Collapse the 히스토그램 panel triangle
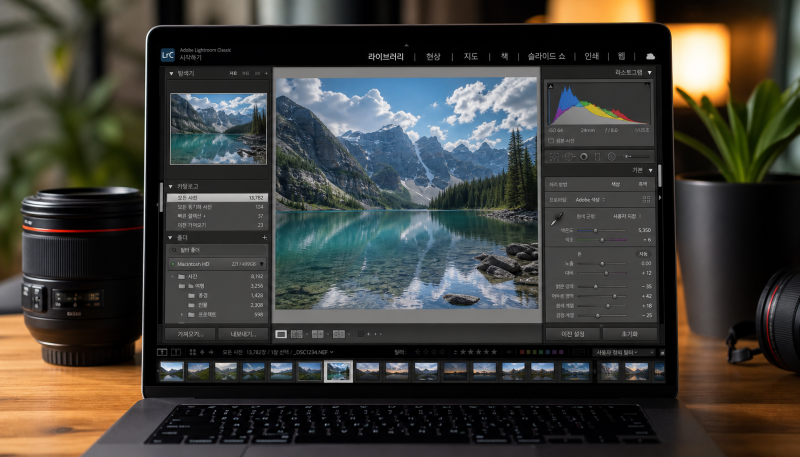The image size is (800, 457). pos(649,73)
